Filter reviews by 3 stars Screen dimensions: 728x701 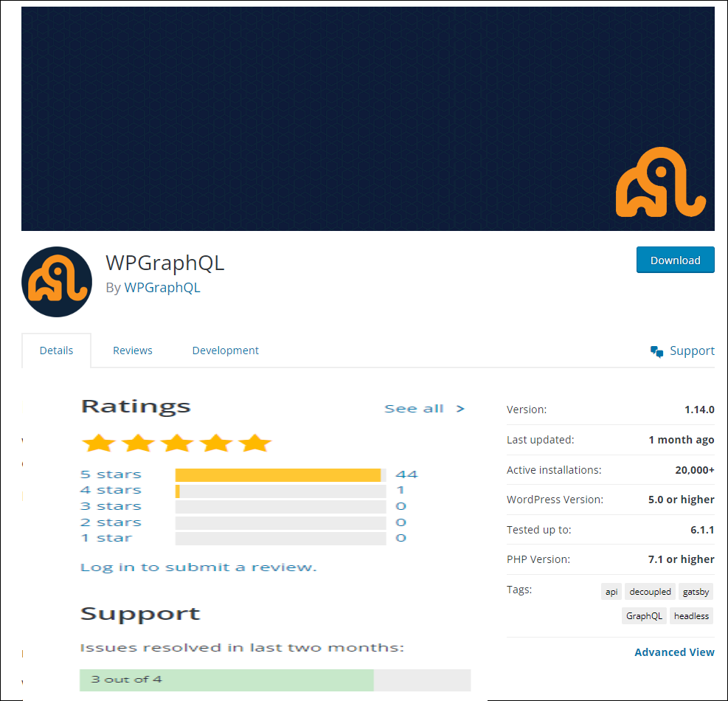click(111, 506)
